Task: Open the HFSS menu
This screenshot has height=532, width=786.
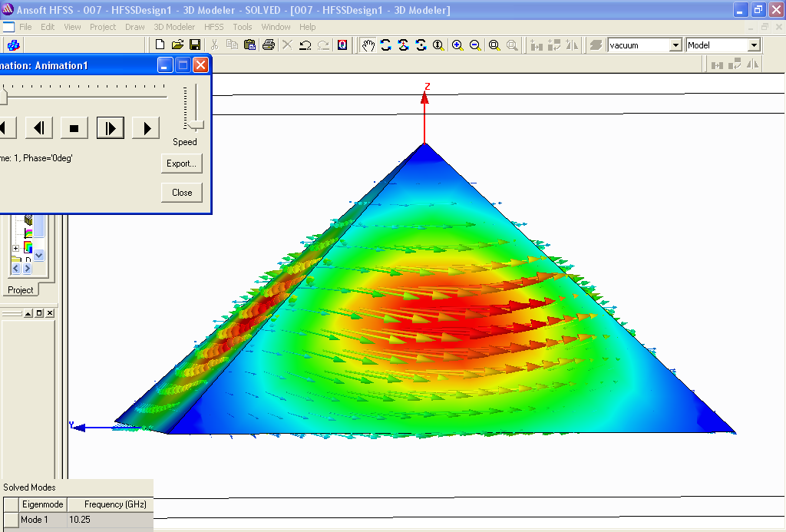Action: [x=213, y=27]
